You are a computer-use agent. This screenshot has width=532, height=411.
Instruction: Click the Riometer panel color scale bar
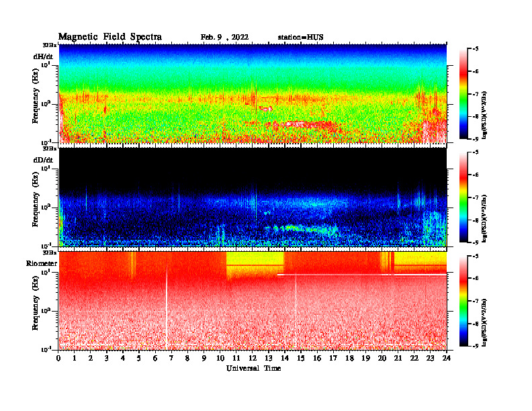click(463, 301)
